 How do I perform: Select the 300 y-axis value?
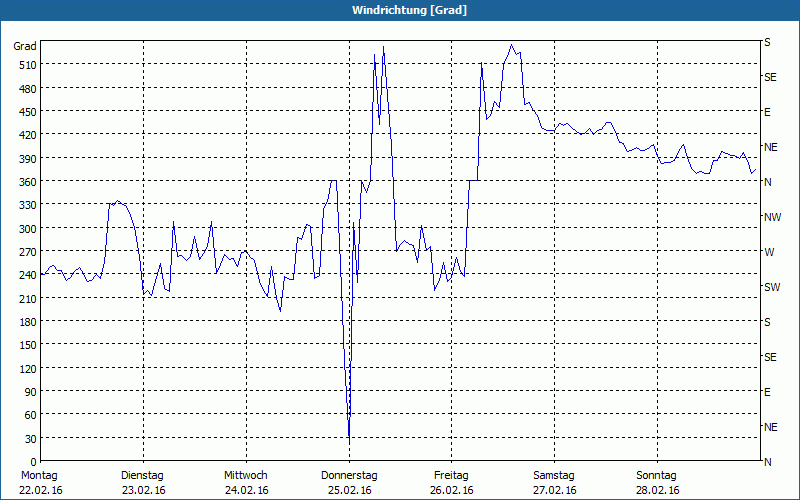click(28, 229)
